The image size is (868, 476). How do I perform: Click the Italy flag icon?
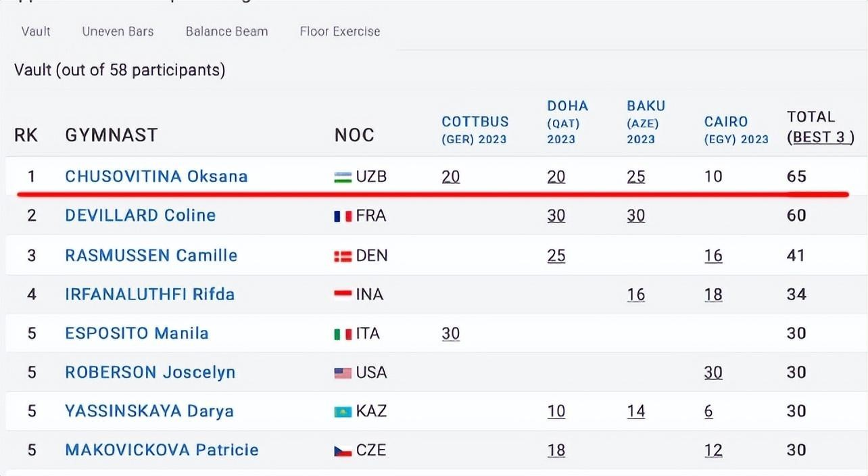pos(343,334)
